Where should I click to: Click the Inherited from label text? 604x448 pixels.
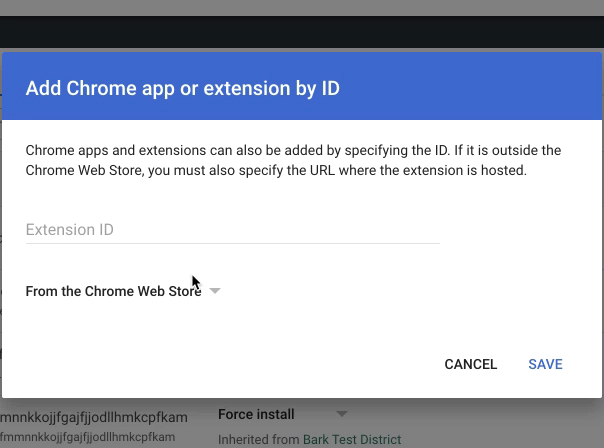pos(258,440)
